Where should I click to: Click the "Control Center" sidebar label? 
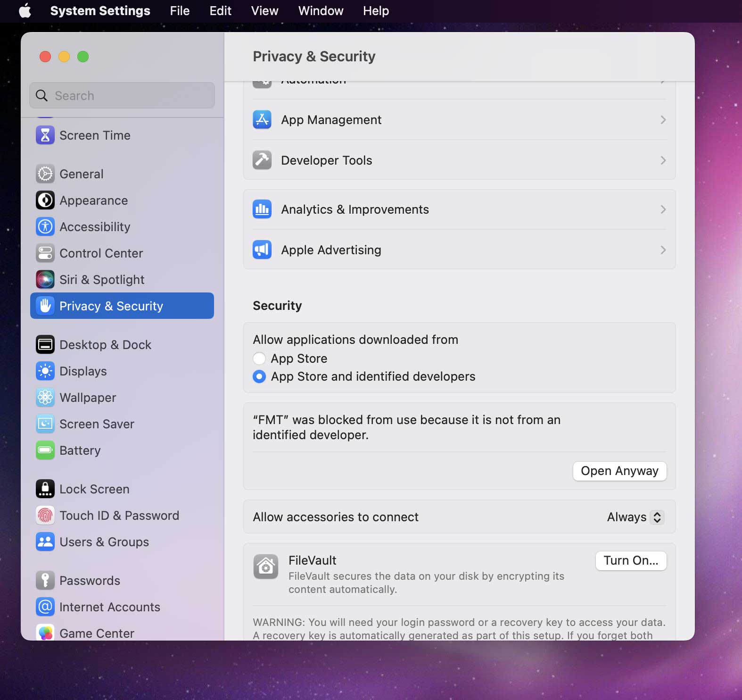[x=101, y=253]
